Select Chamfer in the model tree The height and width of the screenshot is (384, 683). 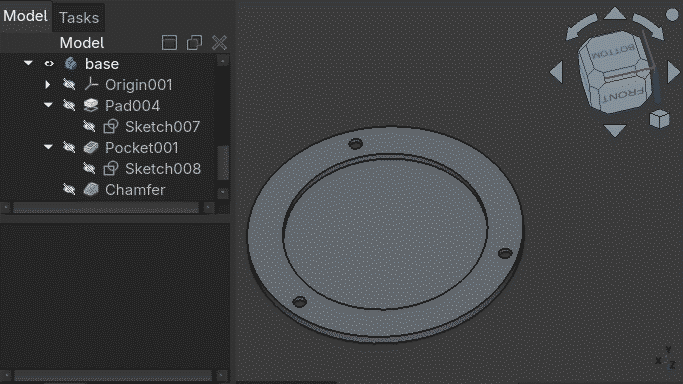[x=135, y=190]
